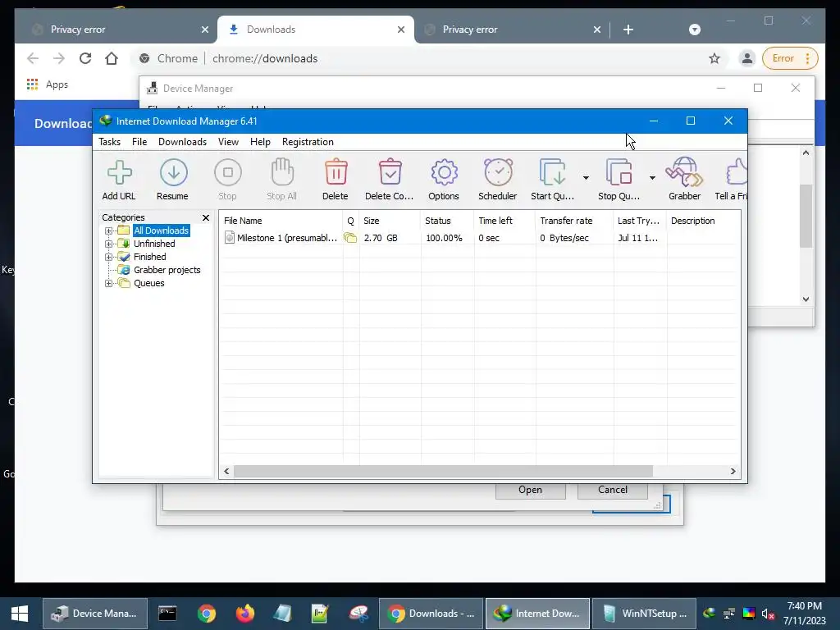
Task: Expand the Unfinished category node
Action: coord(109,244)
